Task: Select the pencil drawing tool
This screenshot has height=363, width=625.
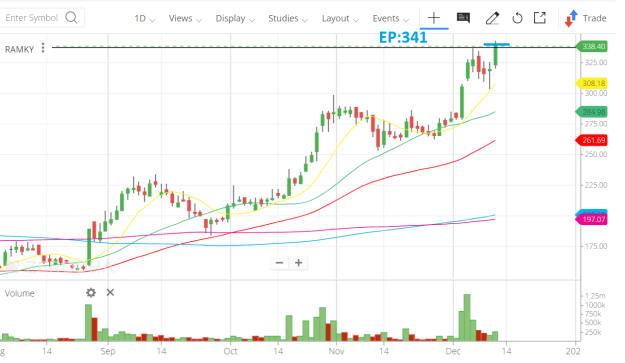Action: 492,18
